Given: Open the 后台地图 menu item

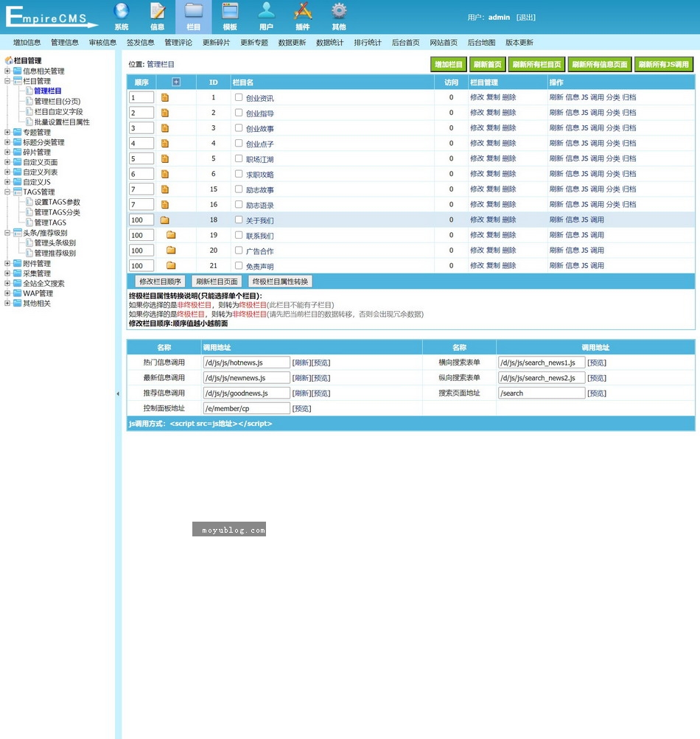Looking at the screenshot, I should pyautogui.click(x=481, y=43).
